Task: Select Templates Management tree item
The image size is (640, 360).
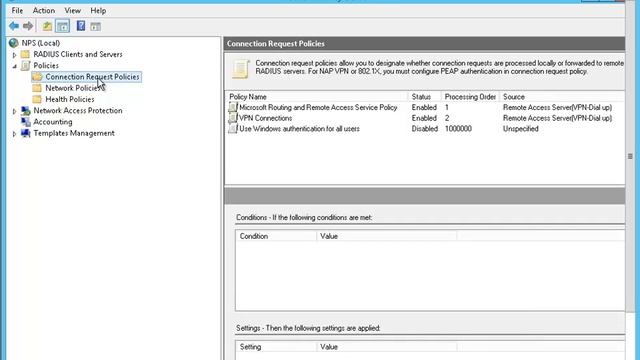Action: pos(74,133)
